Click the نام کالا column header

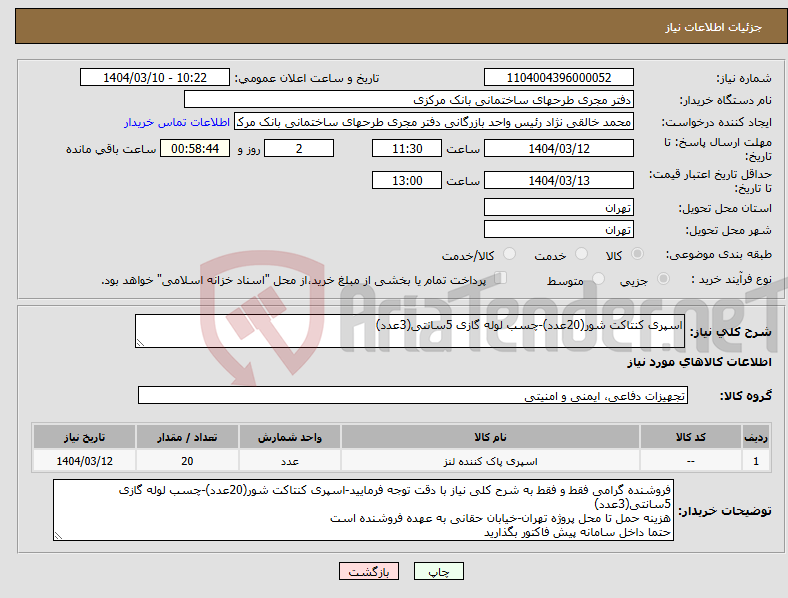click(490, 437)
